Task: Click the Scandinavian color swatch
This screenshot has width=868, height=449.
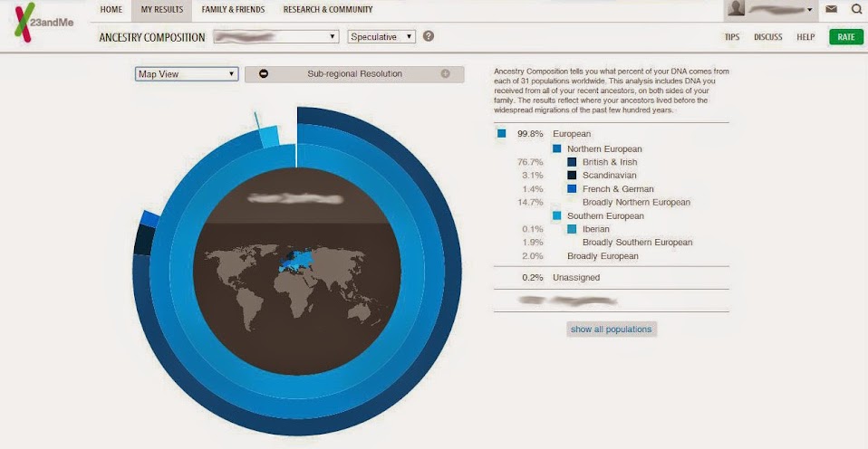Action: point(572,176)
